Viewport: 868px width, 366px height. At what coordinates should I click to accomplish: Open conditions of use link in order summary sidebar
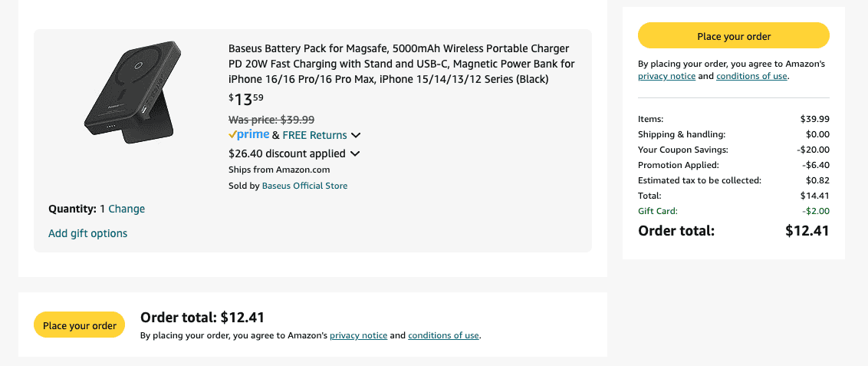click(x=751, y=76)
